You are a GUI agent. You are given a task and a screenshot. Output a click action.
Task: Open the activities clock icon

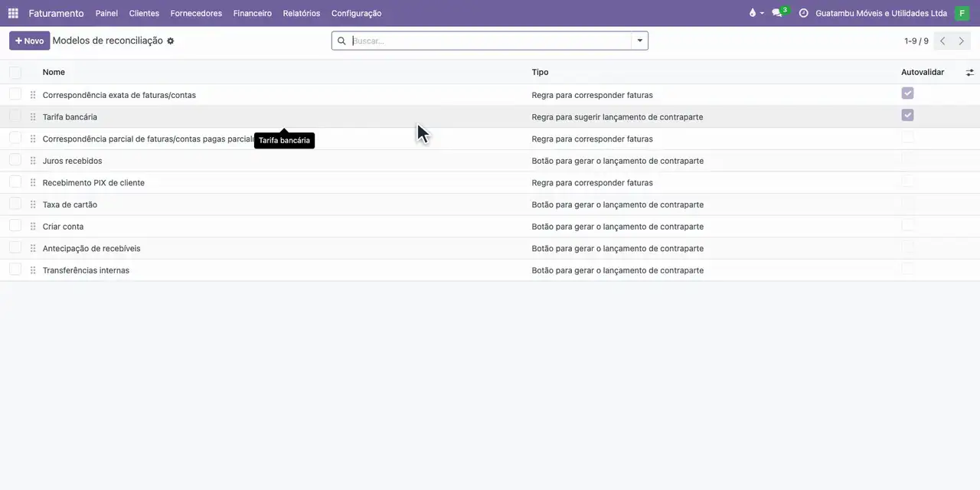point(803,13)
